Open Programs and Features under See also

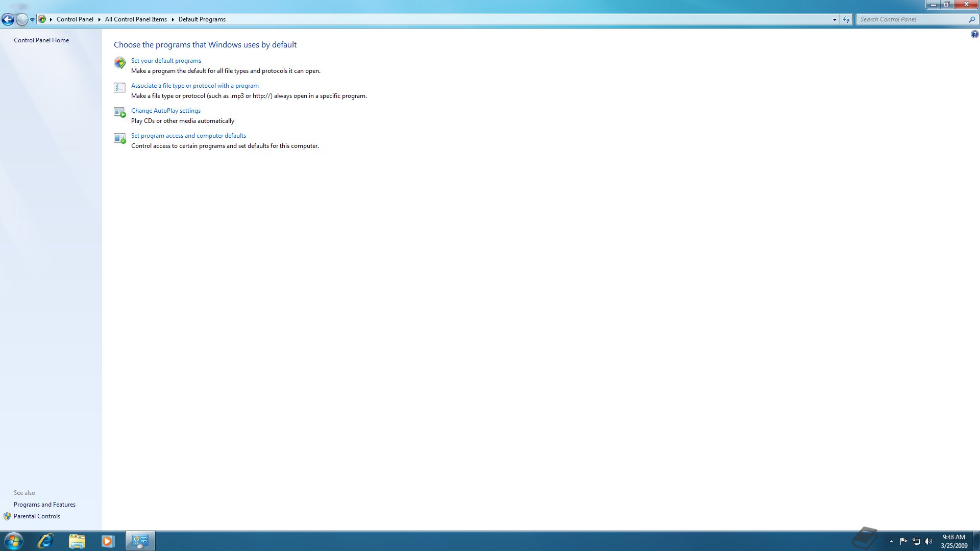[44, 505]
